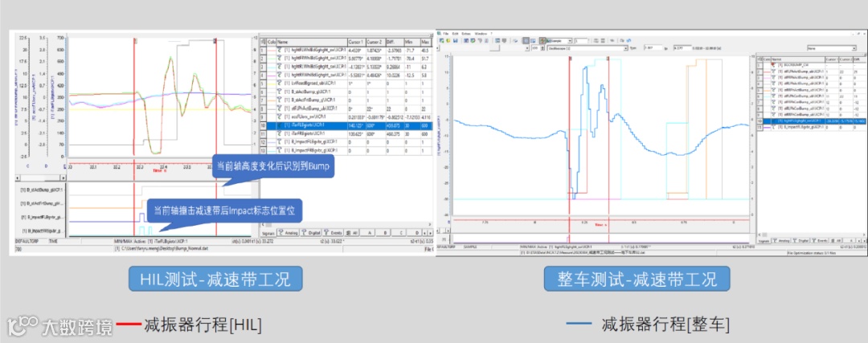Click cursor 2 flag atop HIL oscilloscope

pos(216,40)
